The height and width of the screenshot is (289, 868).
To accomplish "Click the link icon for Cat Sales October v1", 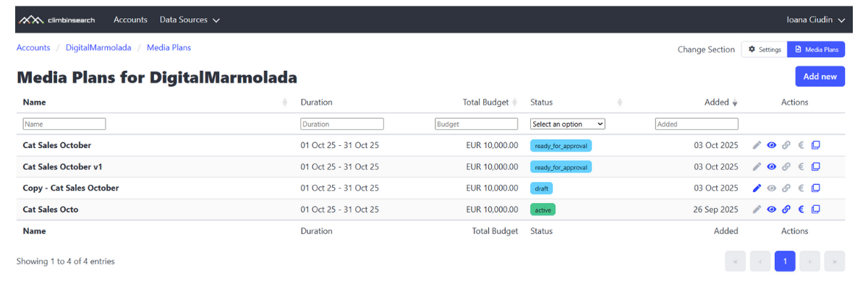I will click(786, 167).
